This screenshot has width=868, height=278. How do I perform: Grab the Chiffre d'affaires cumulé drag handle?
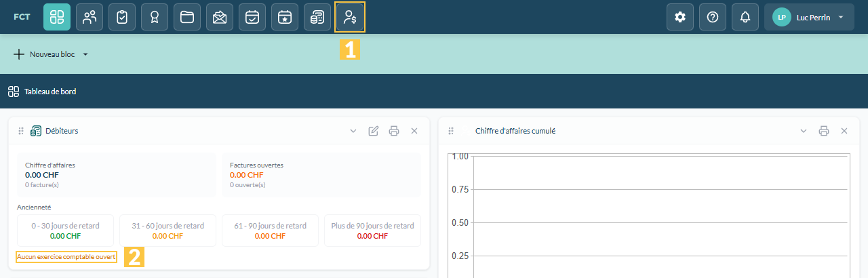451,131
